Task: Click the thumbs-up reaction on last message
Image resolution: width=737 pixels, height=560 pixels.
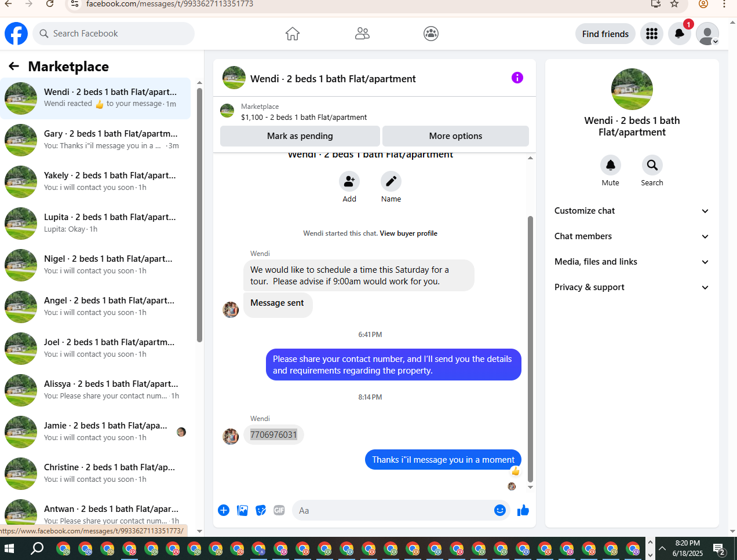Action: (x=516, y=471)
